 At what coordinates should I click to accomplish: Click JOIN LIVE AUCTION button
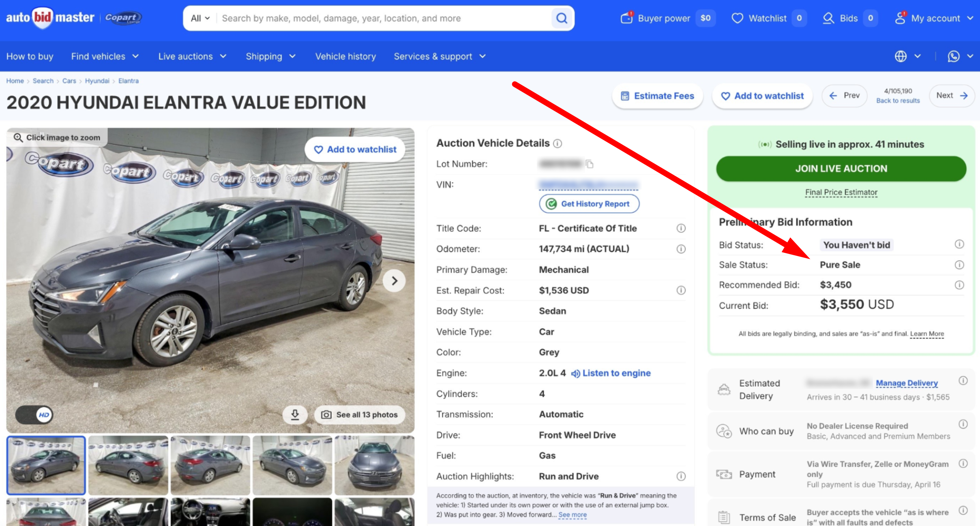[841, 169]
